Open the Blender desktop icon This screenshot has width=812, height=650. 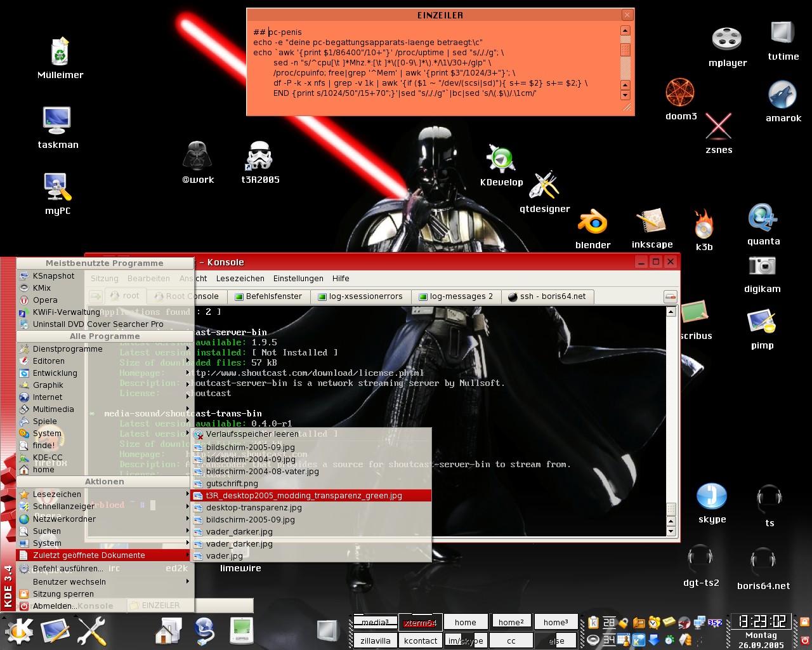(x=593, y=223)
